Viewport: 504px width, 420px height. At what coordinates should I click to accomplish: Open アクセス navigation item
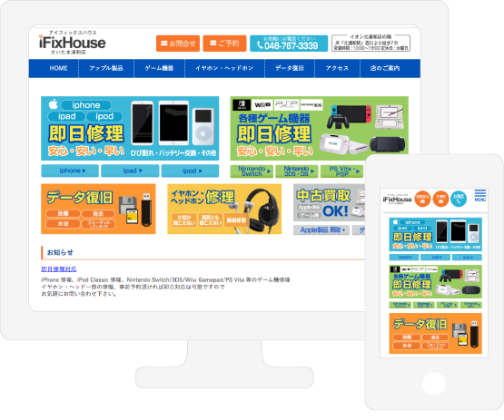click(337, 68)
